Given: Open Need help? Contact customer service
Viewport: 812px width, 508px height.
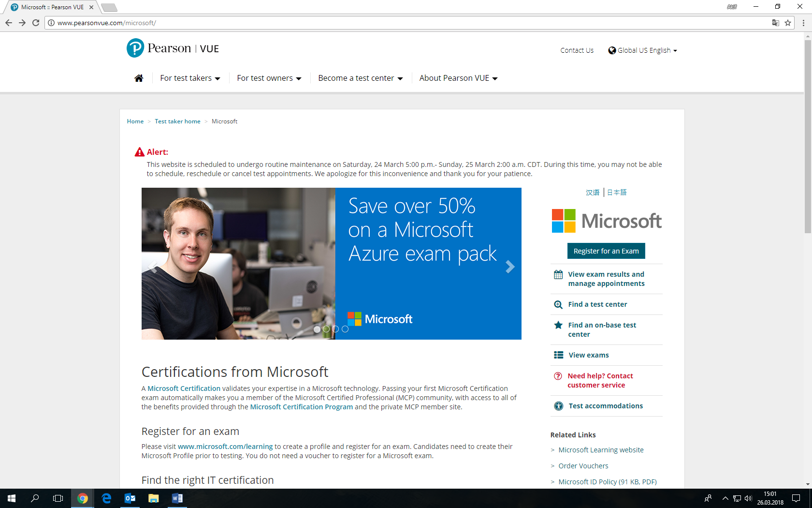Looking at the screenshot, I should click(x=600, y=380).
